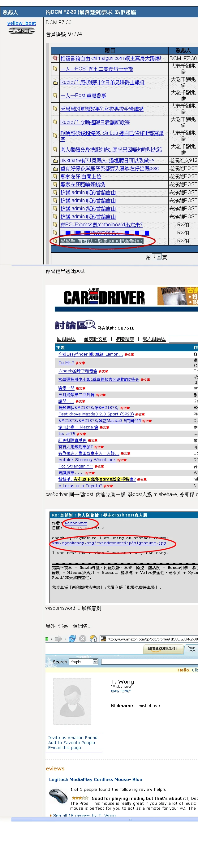198x868 pixels.
Task: Click the 主題 column header in Car and Driver list
Action: pyautogui.click(x=61, y=348)
